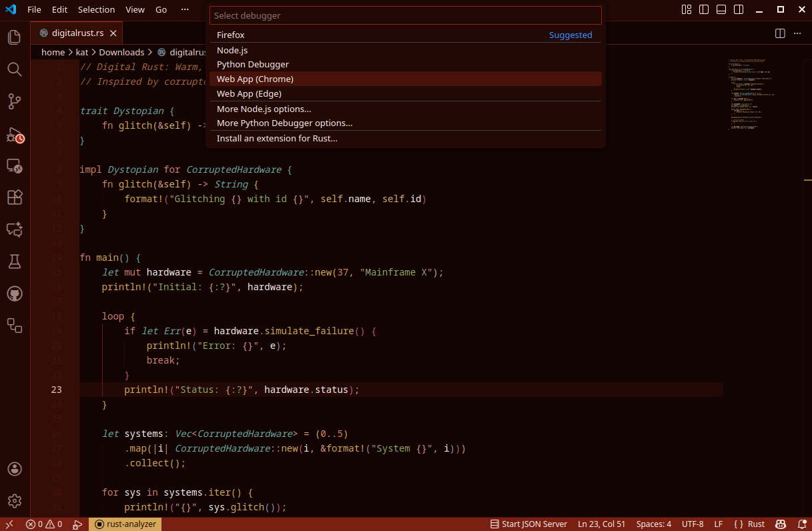Open the Testing flask icon

(15, 261)
